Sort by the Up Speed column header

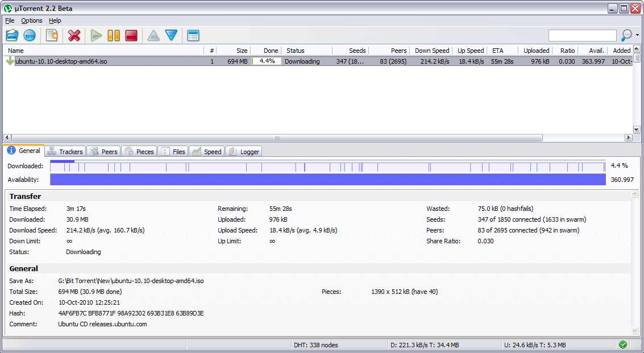471,51
